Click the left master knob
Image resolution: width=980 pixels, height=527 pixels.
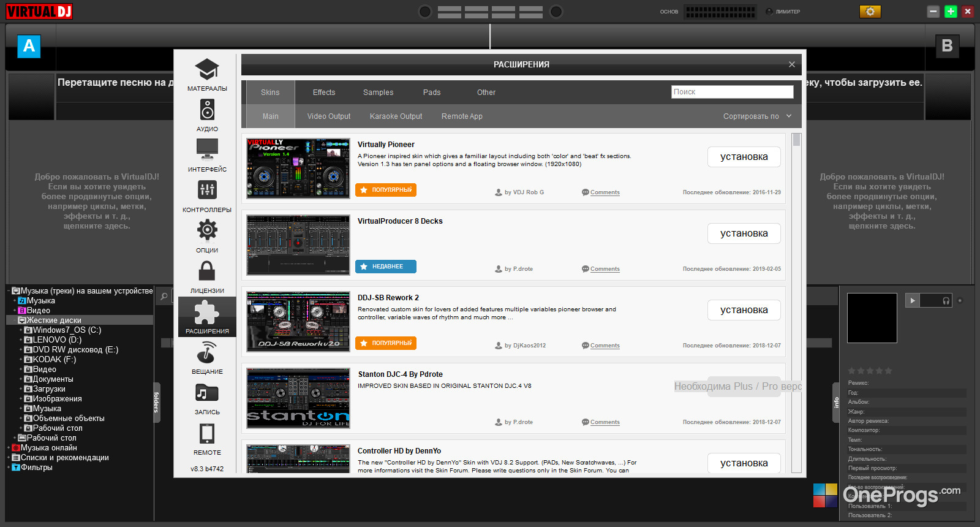425,12
